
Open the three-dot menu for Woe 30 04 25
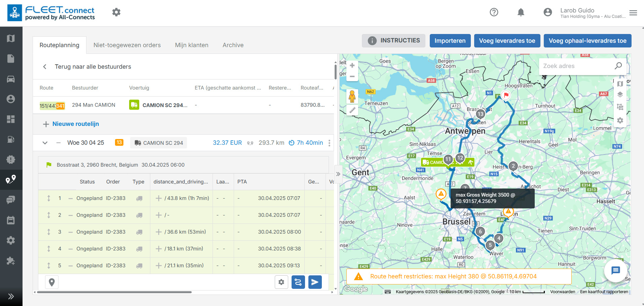[329, 143]
